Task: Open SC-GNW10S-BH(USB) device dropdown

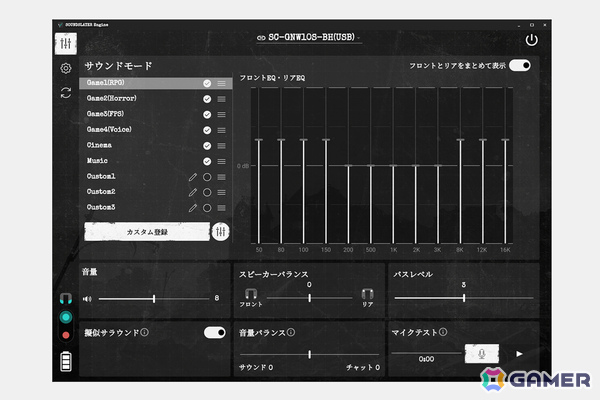Action: coord(309,38)
